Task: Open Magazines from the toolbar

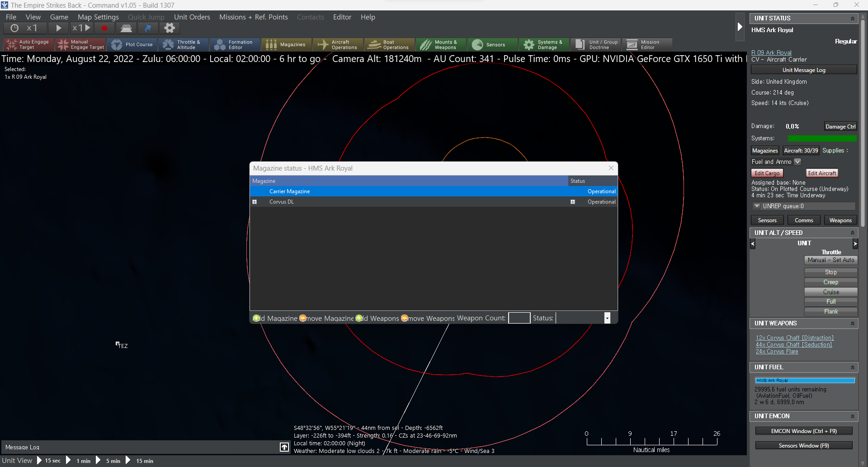Action: (287, 44)
